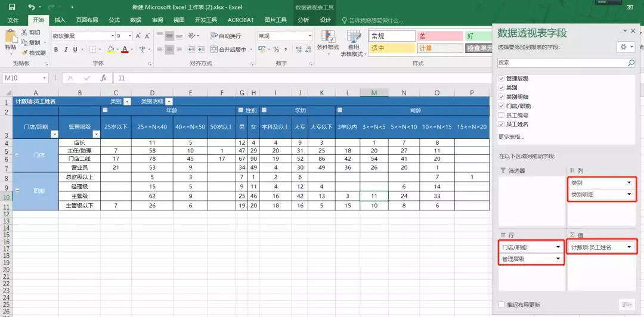Apply the 适中 cell style
Viewport: 644px width, 317px height.
(x=392, y=48)
